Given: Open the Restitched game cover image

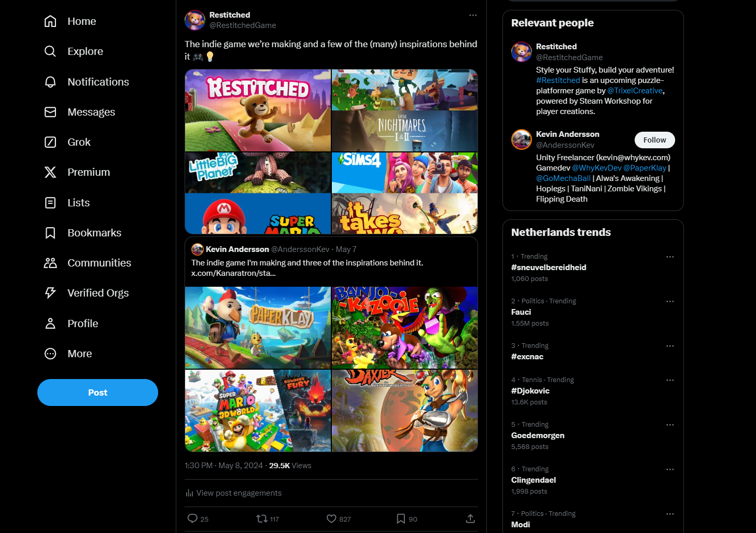Looking at the screenshot, I should 258,110.
